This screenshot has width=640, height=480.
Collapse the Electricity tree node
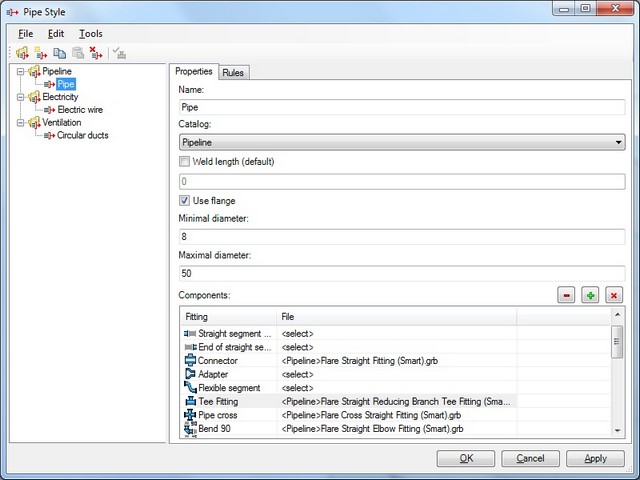20,97
